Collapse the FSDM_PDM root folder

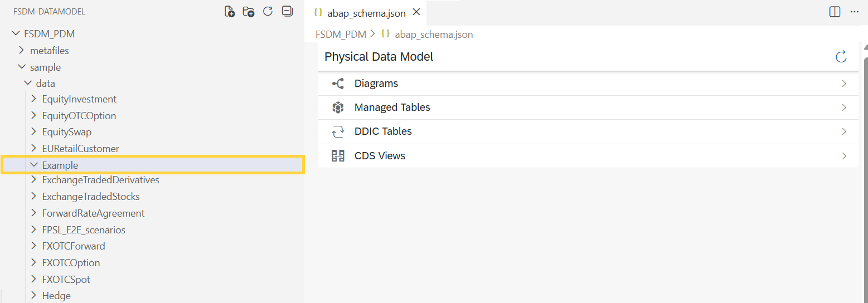pyautogui.click(x=16, y=34)
